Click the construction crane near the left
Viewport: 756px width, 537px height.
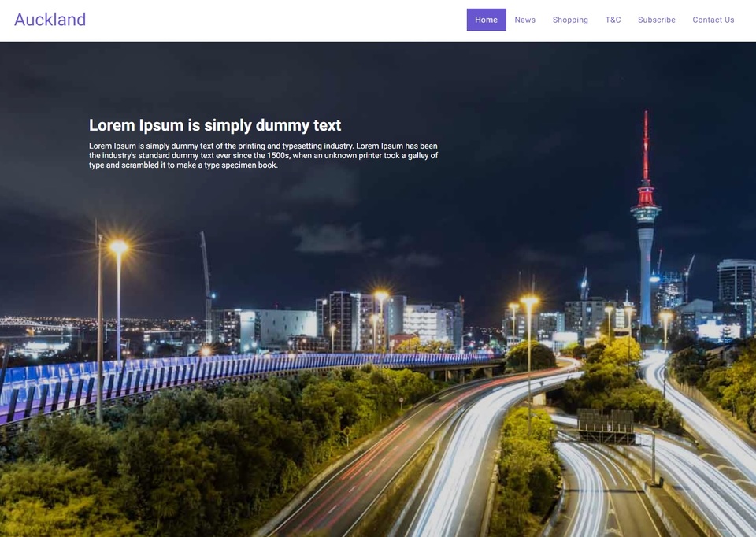pos(206,287)
